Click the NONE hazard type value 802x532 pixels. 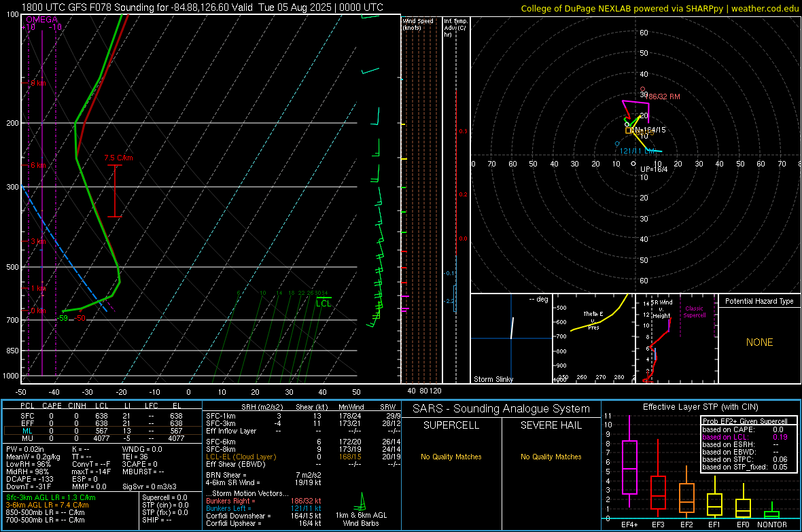click(759, 342)
